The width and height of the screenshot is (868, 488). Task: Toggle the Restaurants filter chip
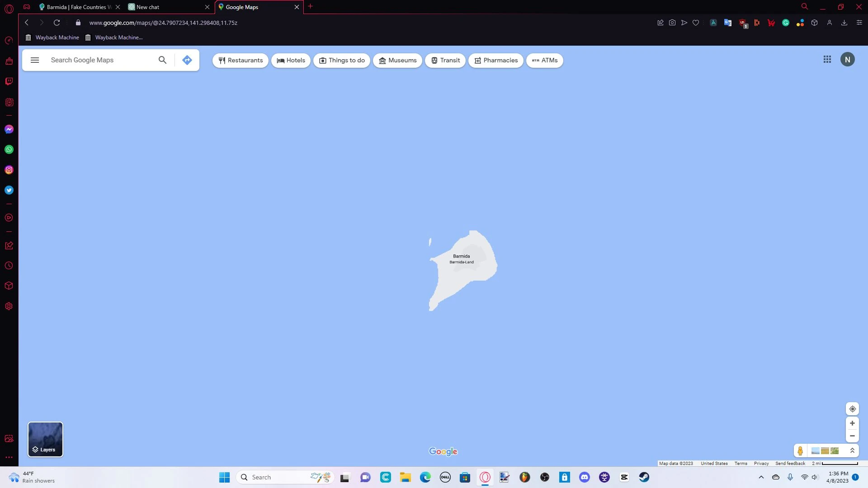[x=241, y=61]
